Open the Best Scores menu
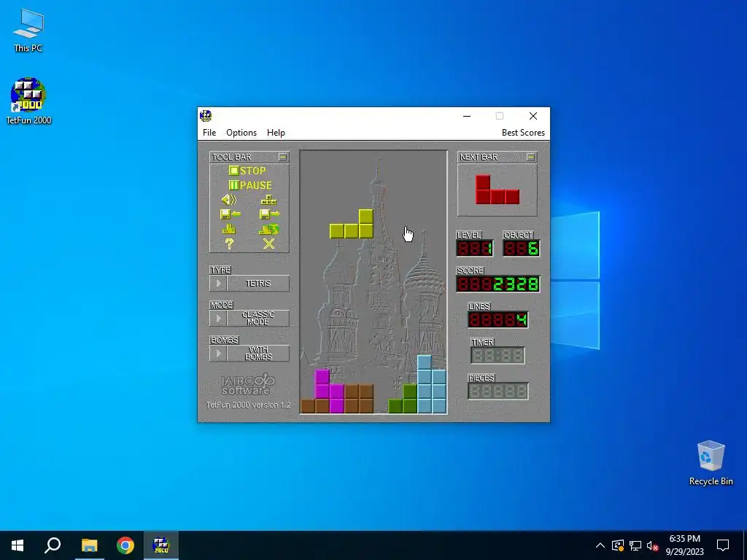The height and width of the screenshot is (560, 747). [x=523, y=133]
